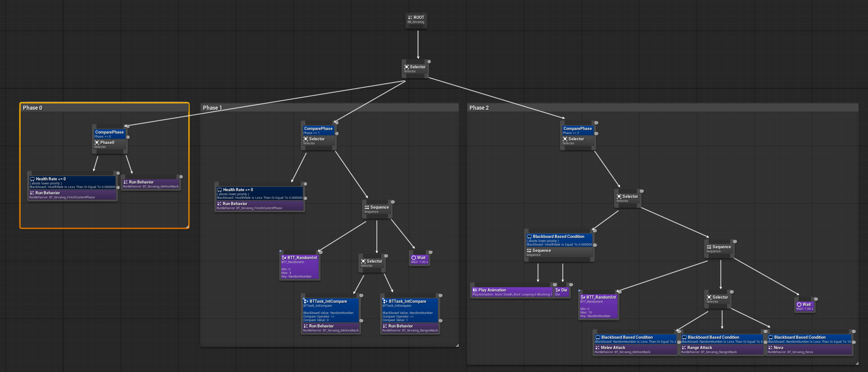Select Run Behavior BT_Sevarog_MeleeAttack in Phase 1
Screen dimensions: 868x372
pyautogui.click(x=331, y=328)
